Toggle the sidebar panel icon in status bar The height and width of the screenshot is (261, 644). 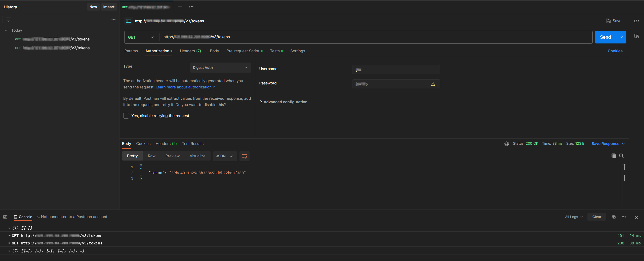pos(5,217)
